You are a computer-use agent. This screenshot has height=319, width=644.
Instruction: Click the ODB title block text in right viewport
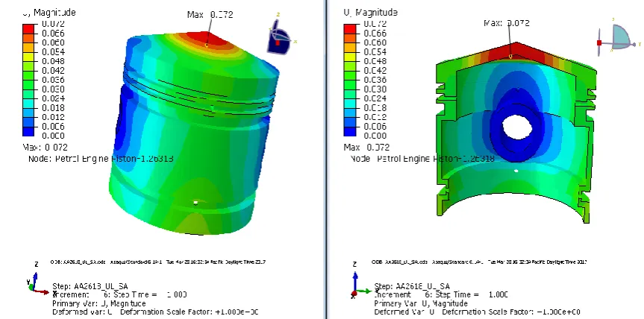click(479, 262)
